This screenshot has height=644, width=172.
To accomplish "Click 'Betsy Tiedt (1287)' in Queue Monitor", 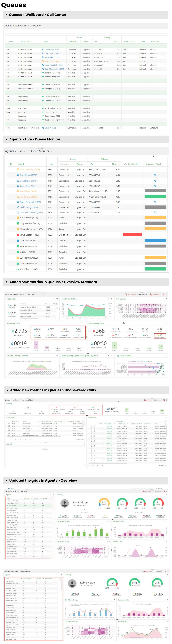I will [x=97, y=169].
